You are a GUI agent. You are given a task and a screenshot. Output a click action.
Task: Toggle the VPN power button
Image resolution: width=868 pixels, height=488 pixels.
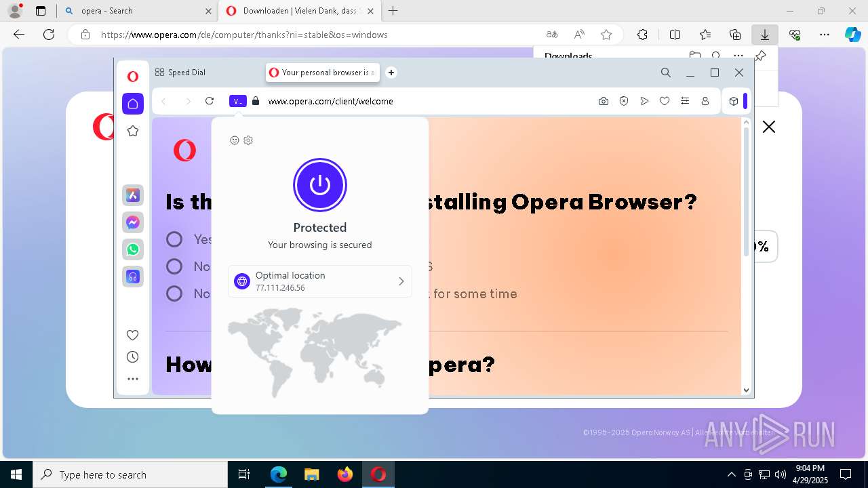(x=320, y=185)
